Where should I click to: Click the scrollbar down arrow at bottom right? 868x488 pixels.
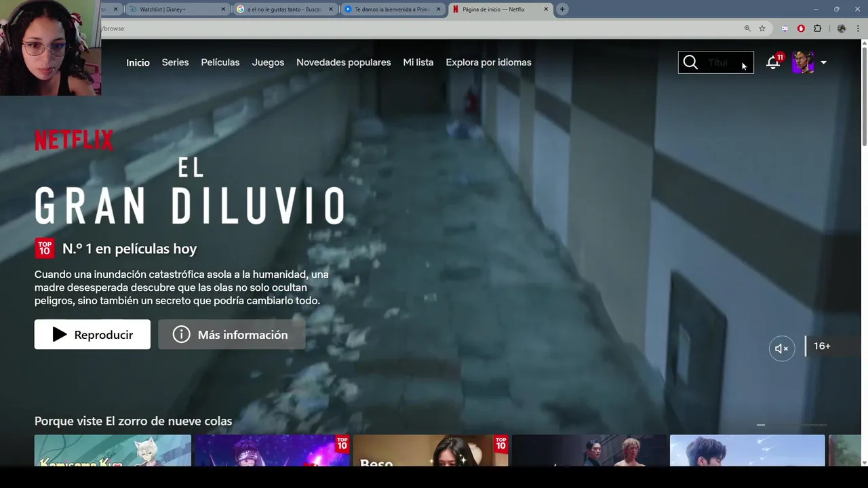[864, 462]
